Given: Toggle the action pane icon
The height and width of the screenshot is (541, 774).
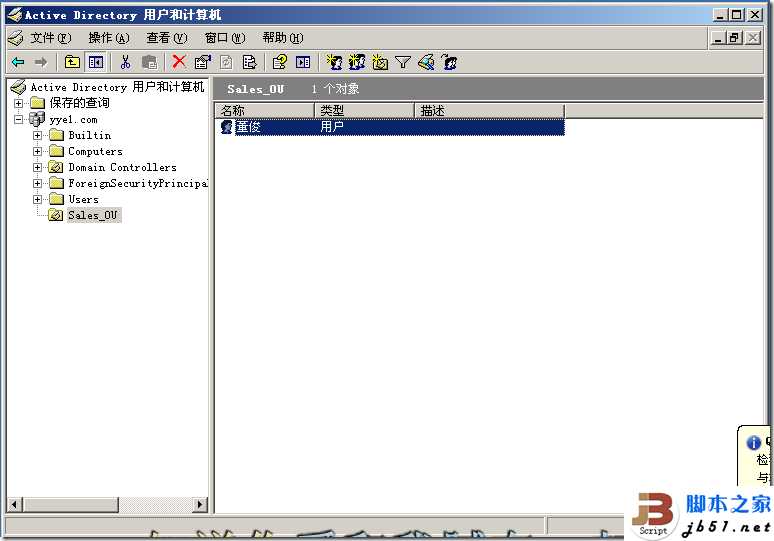Looking at the screenshot, I should (303, 62).
